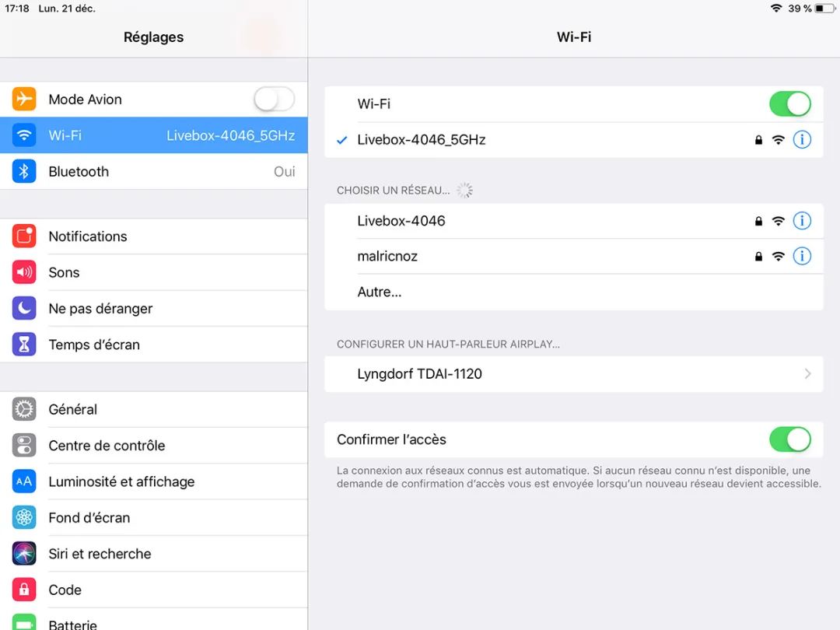Enable the Mode Avion switch
840x630 pixels.
coord(274,100)
